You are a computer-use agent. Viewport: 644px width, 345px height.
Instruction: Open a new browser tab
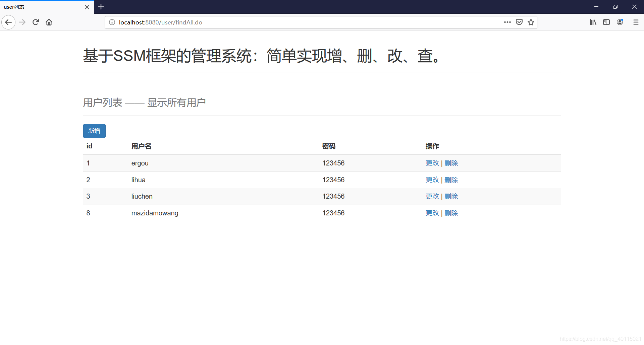(101, 7)
